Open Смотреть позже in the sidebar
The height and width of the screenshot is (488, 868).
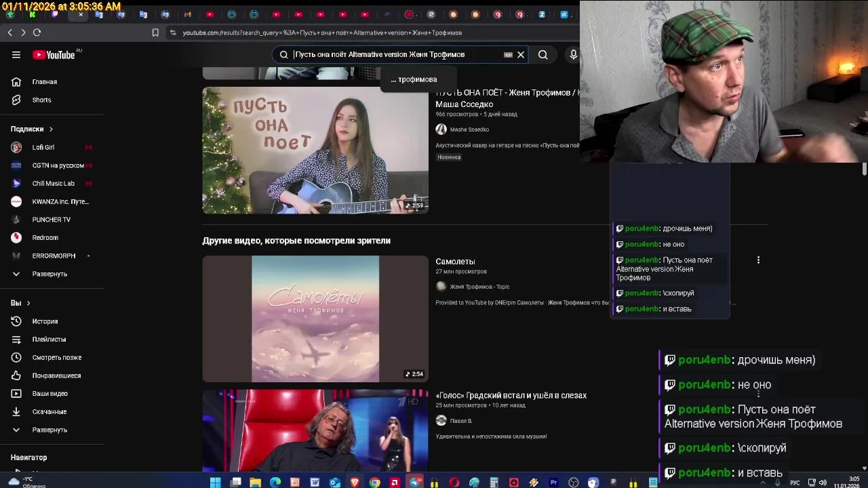point(52,357)
